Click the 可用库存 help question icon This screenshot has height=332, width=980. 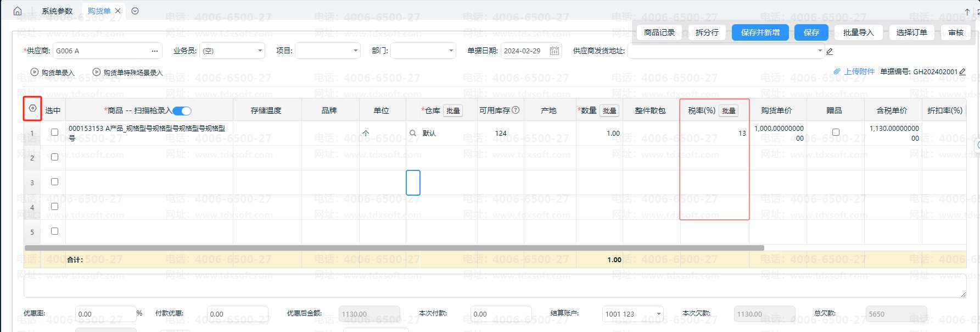516,110
